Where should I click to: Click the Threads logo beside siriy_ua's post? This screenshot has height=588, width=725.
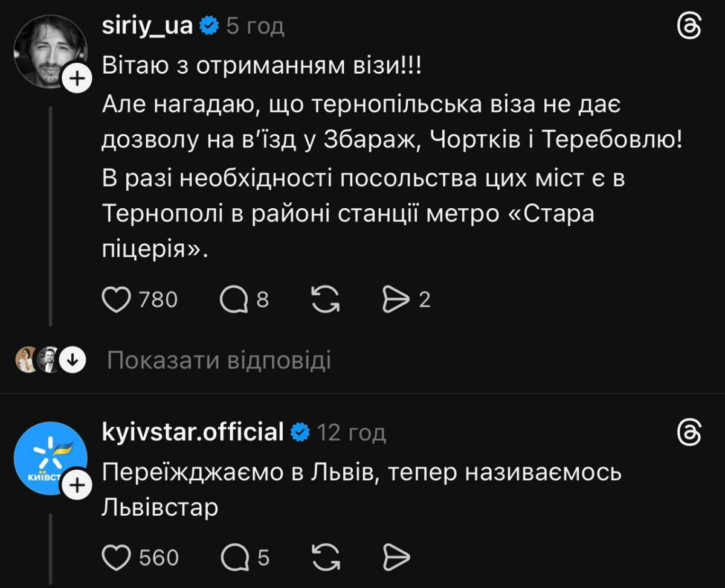[x=690, y=27]
